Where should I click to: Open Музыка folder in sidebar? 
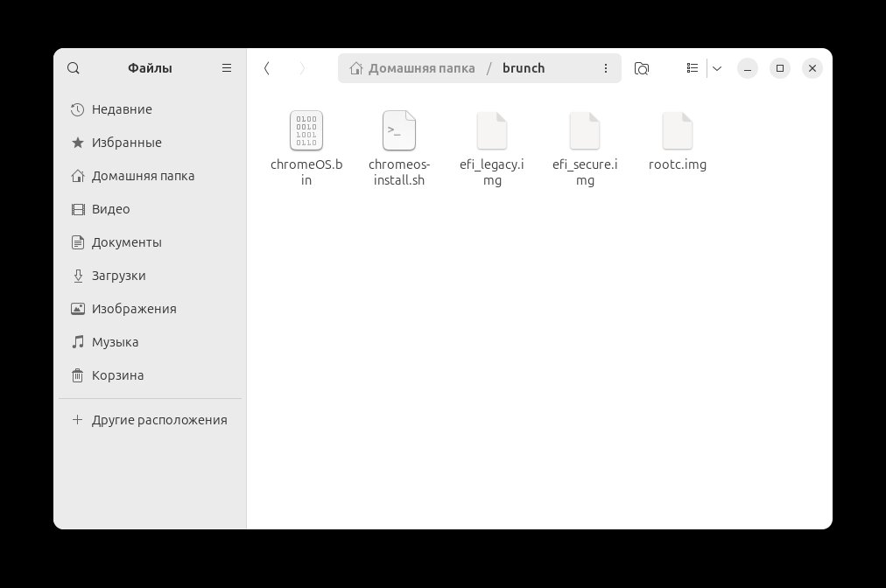(x=115, y=342)
